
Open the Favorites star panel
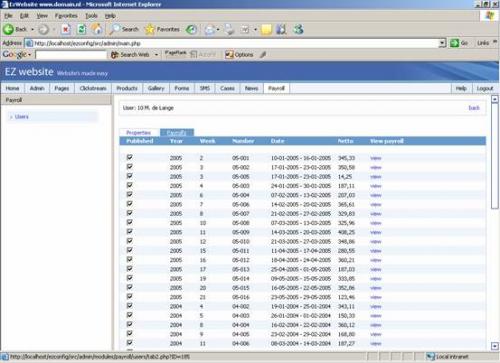(162, 29)
